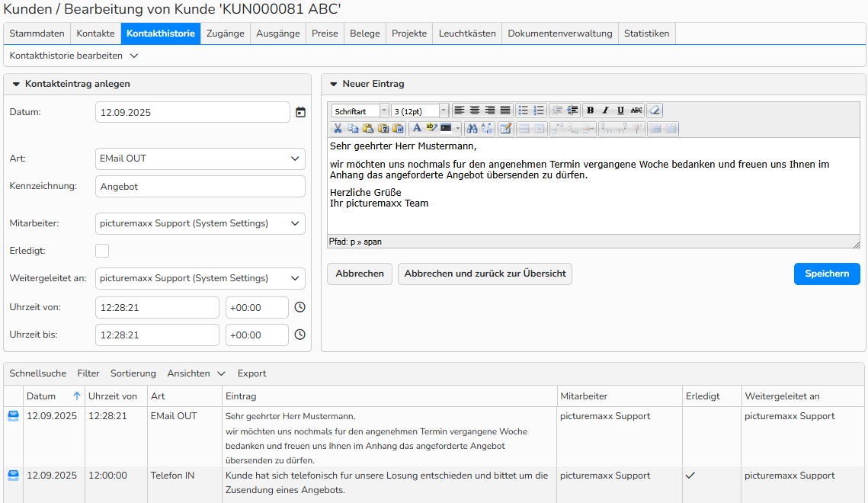Apply underline formatting
Image resolution: width=868 pixels, height=503 pixels.
620,111
